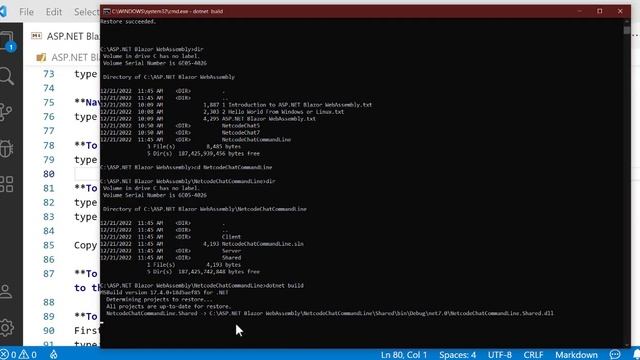Maximize the cmd.exe window

600,11
